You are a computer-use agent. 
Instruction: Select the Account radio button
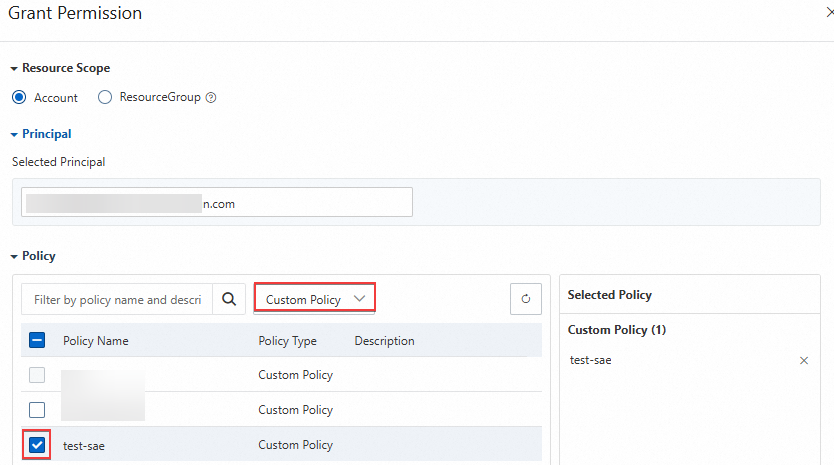(19, 98)
